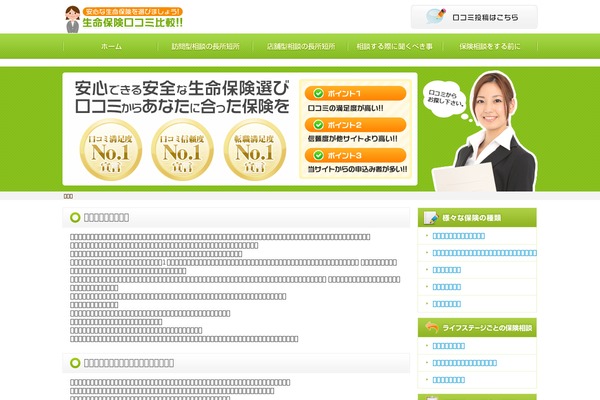Viewport: 600px width, 400px height.
Task: Click the ライフステージごとの保険相談 sidebar header
Action: (477, 328)
